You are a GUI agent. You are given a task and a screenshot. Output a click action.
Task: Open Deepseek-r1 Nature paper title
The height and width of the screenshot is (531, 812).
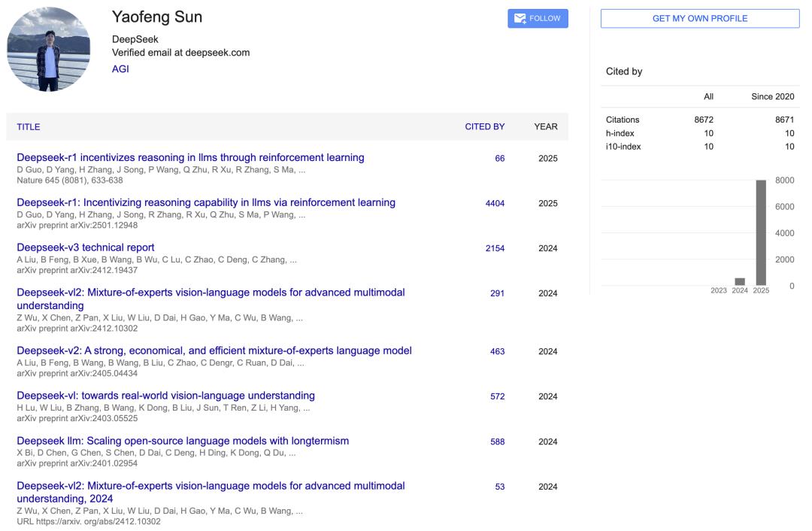pos(190,158)
